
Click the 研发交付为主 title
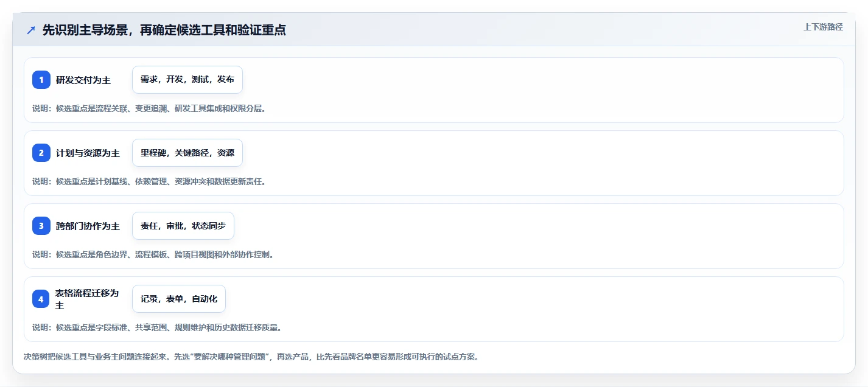tap(83, 80)
